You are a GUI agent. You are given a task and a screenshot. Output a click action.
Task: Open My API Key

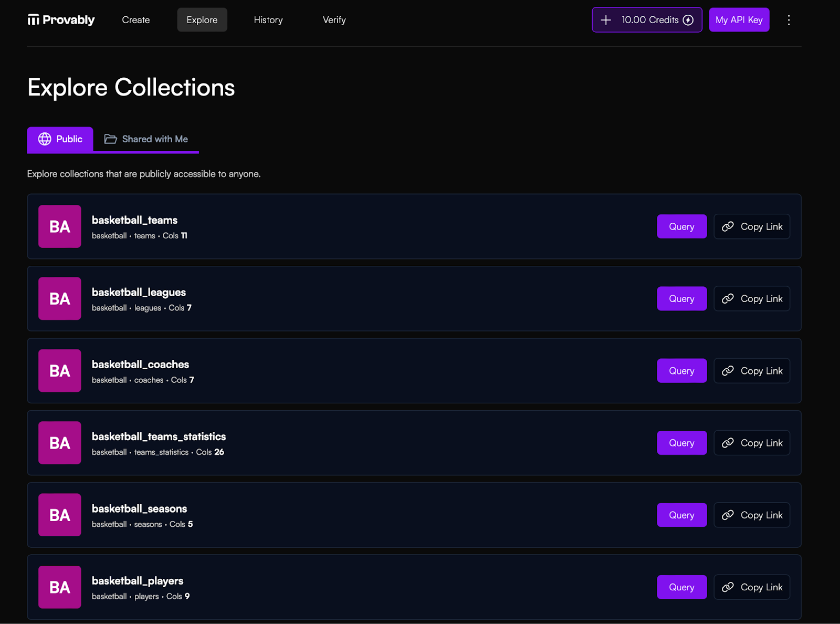tap(739, 20)
